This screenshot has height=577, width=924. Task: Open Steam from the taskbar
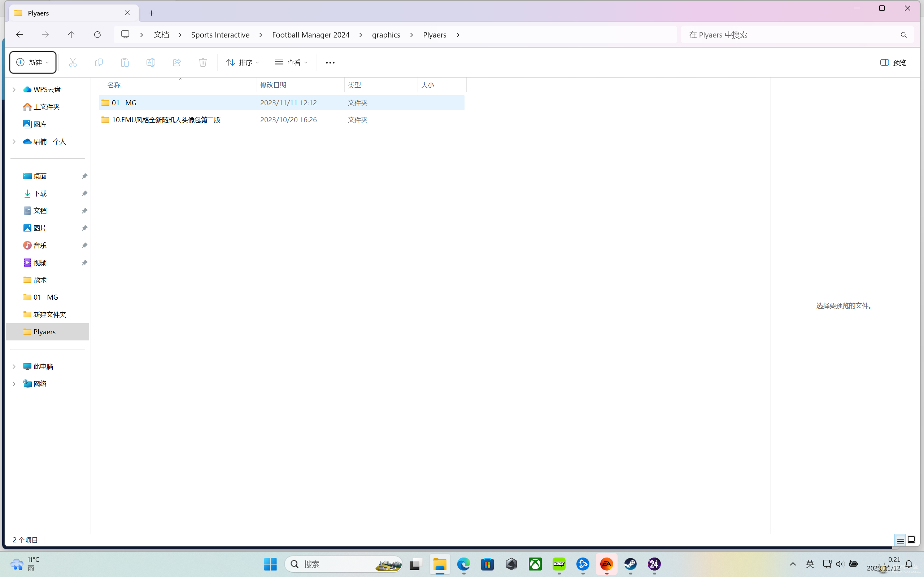[631, 564]
